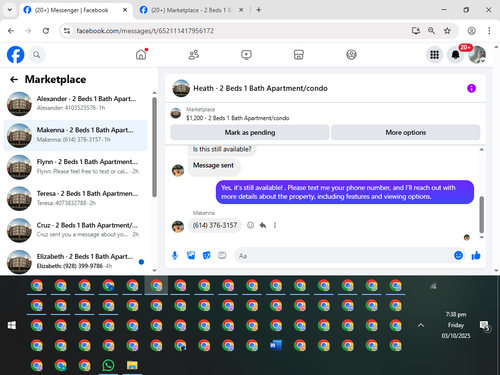The width and height of the screenshot is (500, 375).
Task: Send a thumbs-up like
Action: 476,256
